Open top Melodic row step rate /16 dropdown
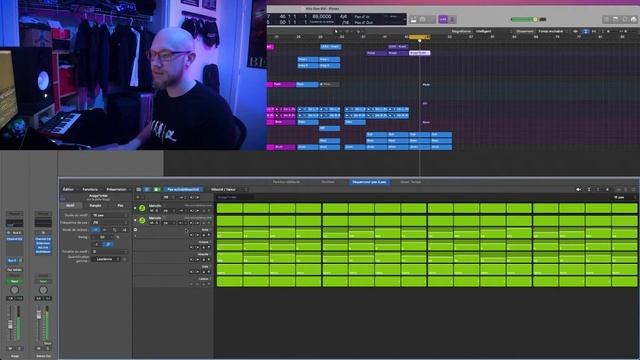The image size is (640, 360). pos(168,211)
